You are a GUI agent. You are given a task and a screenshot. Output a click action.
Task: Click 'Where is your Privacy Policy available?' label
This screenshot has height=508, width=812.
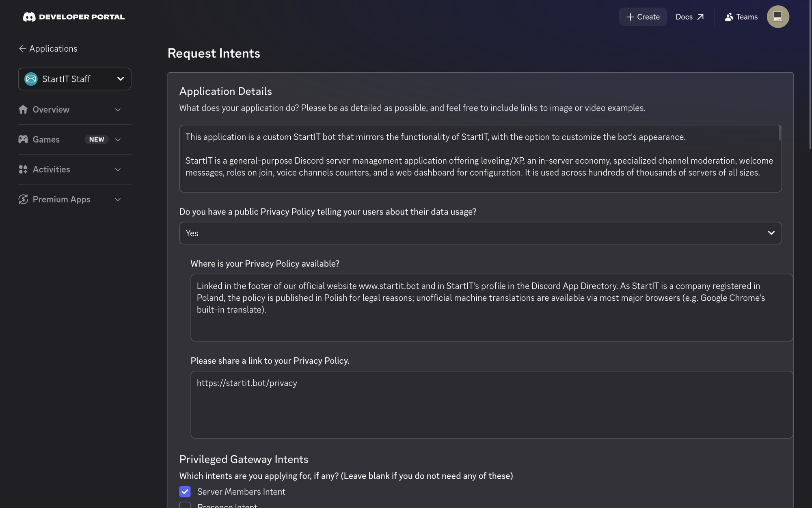[265, 264]
